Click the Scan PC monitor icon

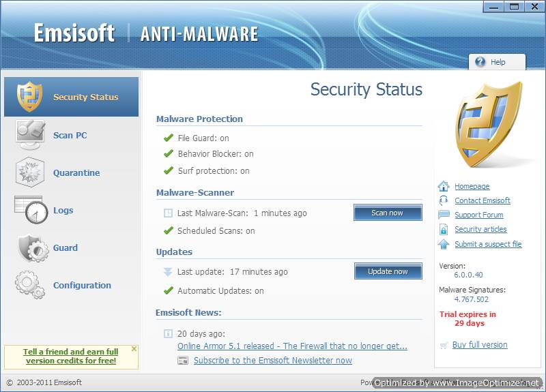[x=30, y=134]
